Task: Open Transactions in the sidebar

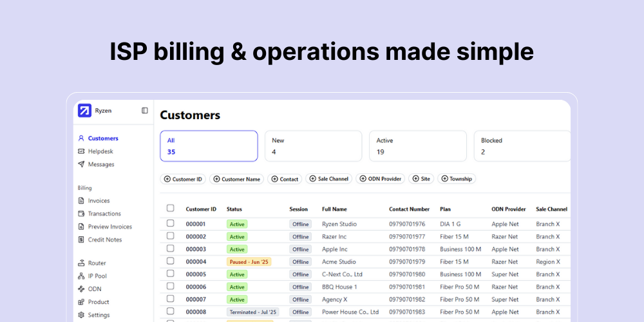Action: coord(104,214)
